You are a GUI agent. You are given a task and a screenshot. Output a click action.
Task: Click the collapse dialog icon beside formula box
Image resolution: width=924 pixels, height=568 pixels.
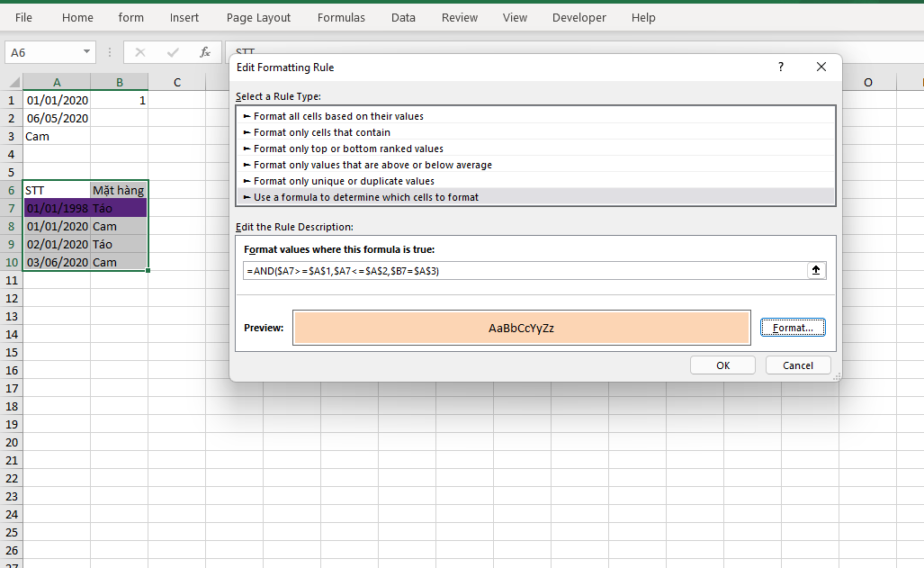click(816, 270)
